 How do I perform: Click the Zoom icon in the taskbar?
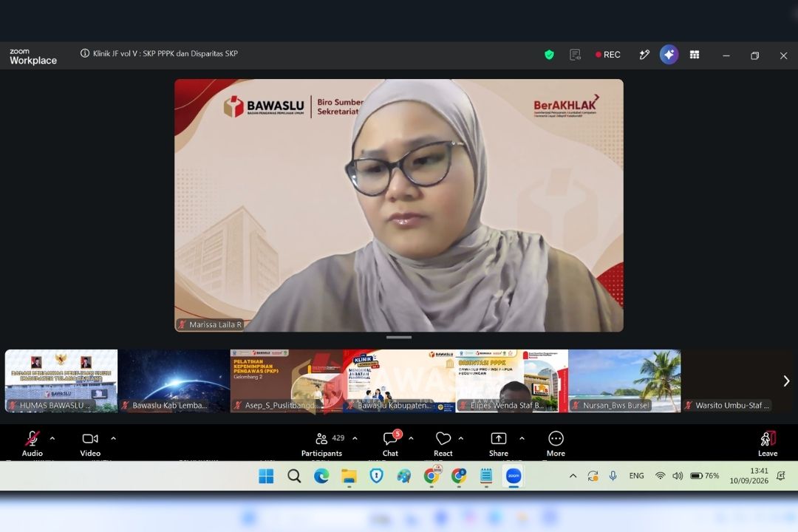coord(514,476)
